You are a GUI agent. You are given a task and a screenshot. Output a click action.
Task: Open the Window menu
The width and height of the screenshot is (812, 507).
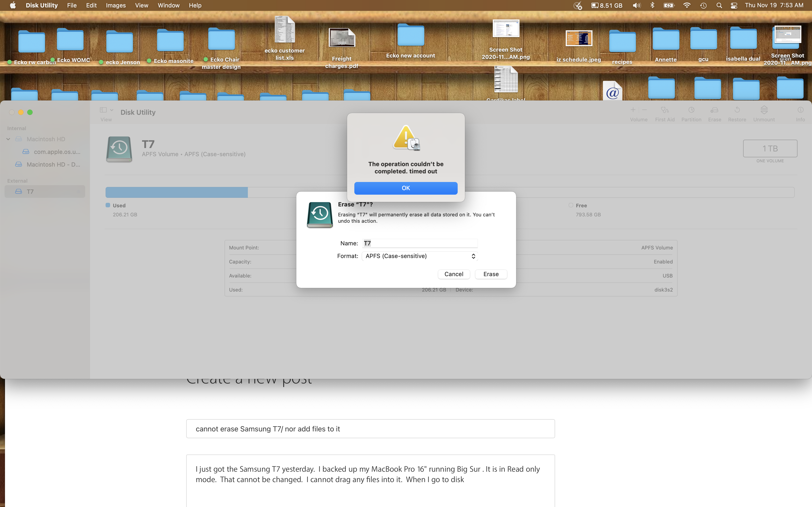pyautogui.click(x=168, y=5)
